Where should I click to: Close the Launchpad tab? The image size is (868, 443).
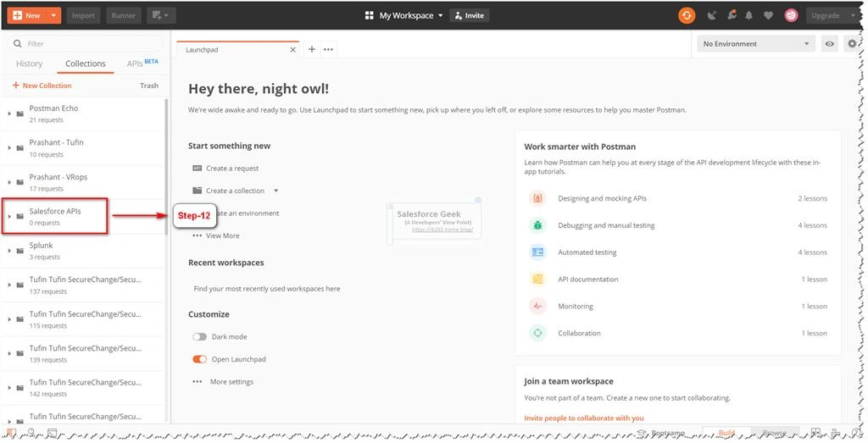click(292, 50)
